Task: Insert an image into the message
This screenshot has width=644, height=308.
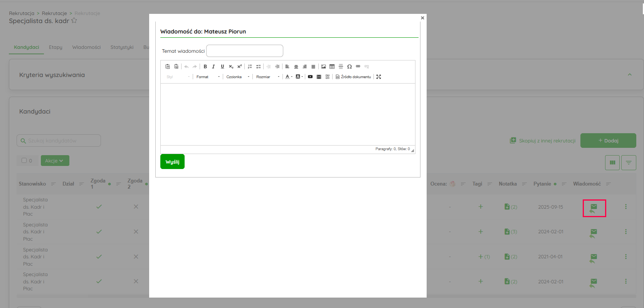Action: (x=323, y=67)
